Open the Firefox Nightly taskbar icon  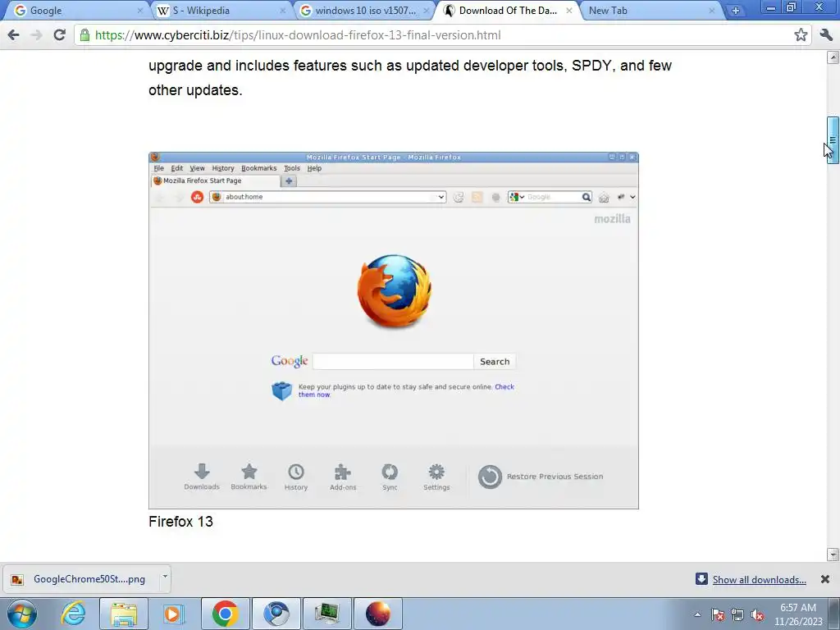pyautogui.click(x=377, y=614)
